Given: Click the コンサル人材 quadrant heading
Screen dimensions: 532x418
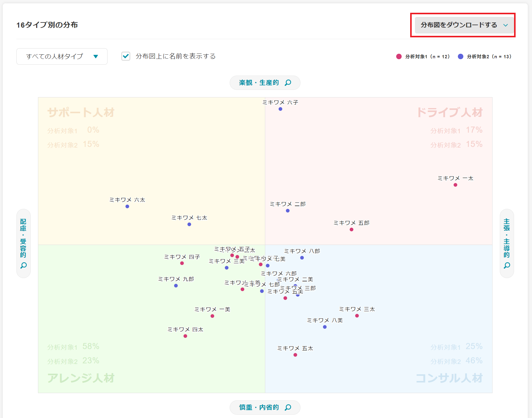Looking at the screenshot, I should click(x=449, y=378).
